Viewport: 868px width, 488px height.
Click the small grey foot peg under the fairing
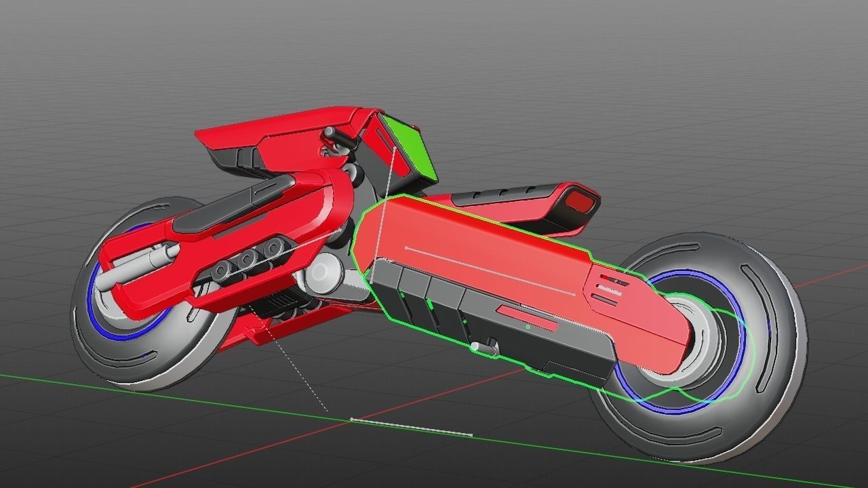tap(486, 348)
